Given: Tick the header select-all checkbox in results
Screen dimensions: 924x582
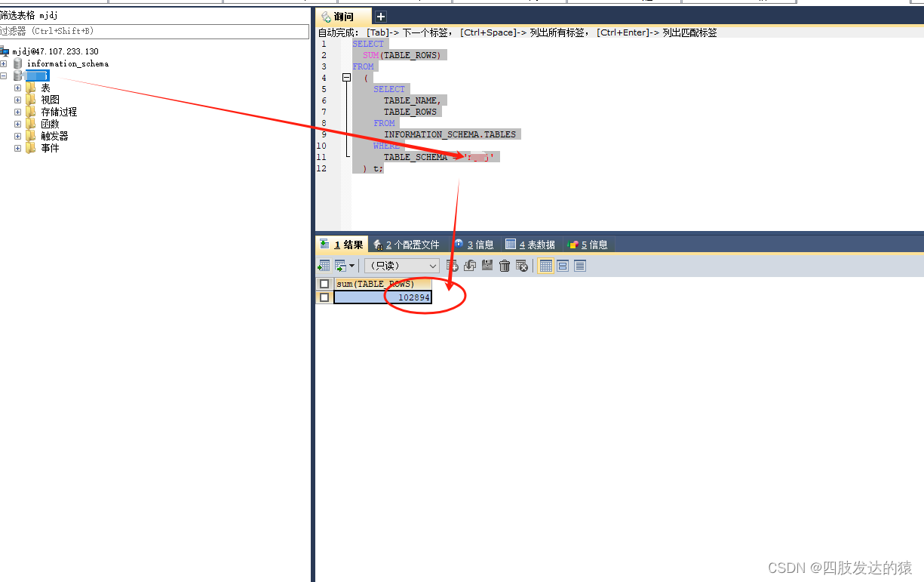Looking at the screenshot, I should [x=324, y=284].
